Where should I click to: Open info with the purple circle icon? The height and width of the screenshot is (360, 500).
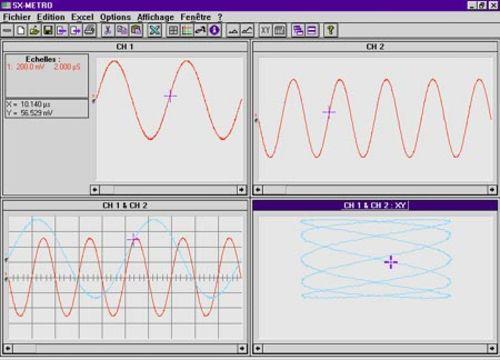pyautogui.click(x=214, y=30)
